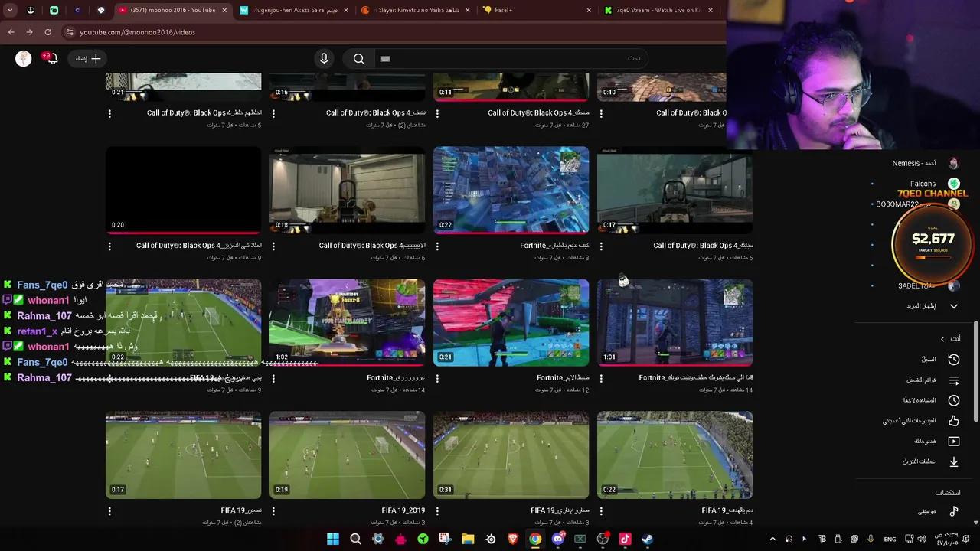The height and width of the screenshot is (551, 980).
Task: Go forward in browser history
Action: [29, 32]
